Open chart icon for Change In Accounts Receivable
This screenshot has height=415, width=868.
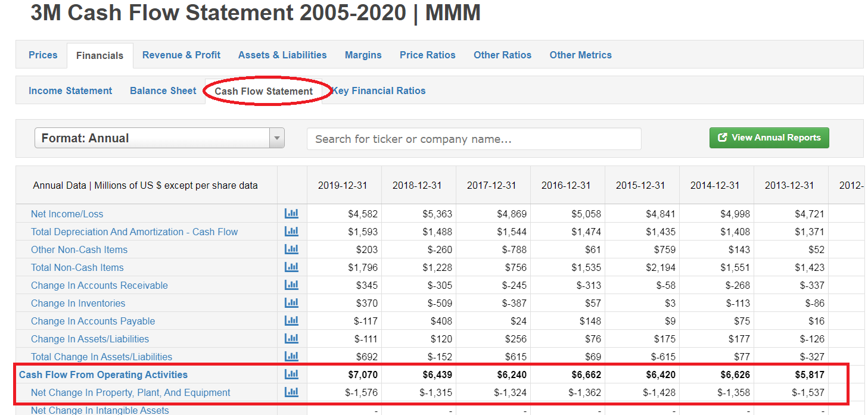click(x=291, y=285)
